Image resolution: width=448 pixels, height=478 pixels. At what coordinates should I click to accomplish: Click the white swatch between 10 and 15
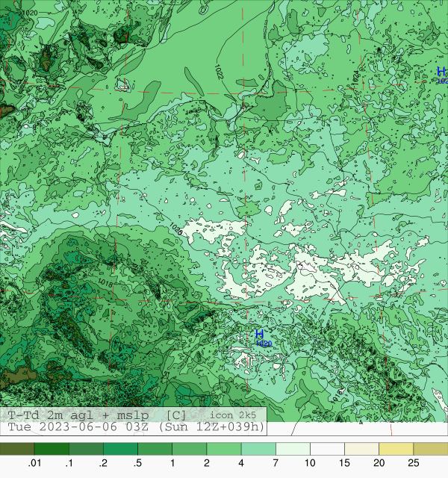[327, 449]
